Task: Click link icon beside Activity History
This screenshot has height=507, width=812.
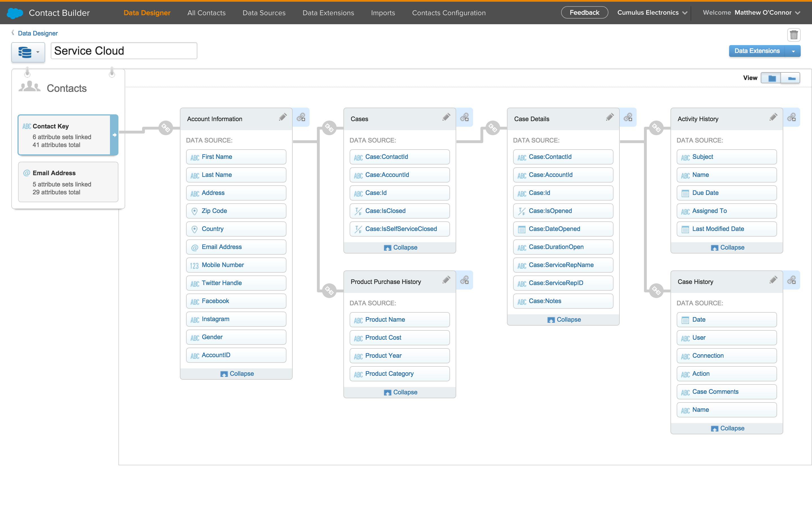Action: (x=791, y=117)
